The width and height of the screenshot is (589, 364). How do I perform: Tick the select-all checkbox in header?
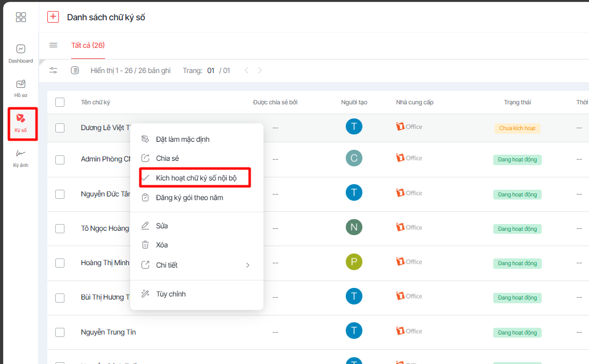point(60,102)
